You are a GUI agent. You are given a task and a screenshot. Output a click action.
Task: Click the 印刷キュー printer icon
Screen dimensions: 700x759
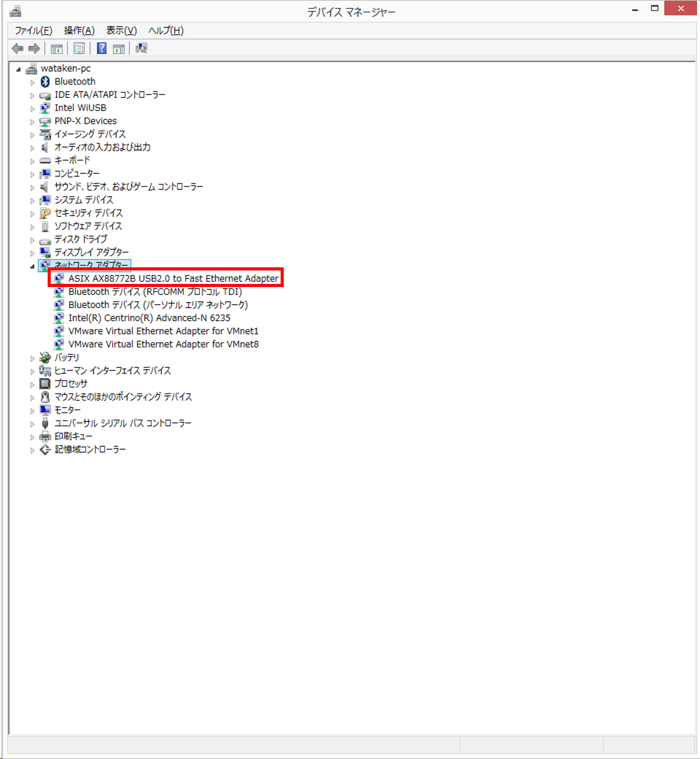[x=45, y=437]
